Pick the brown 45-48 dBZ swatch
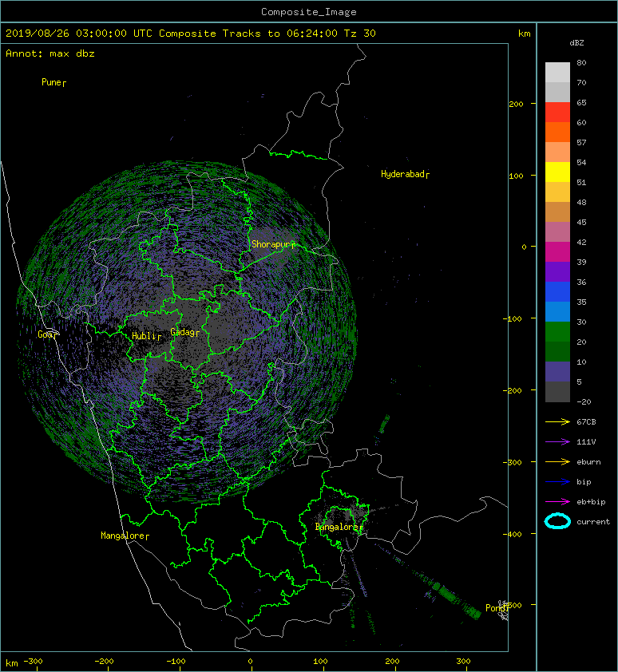Viewport: 618px width, 672px height. coord(557,212)
